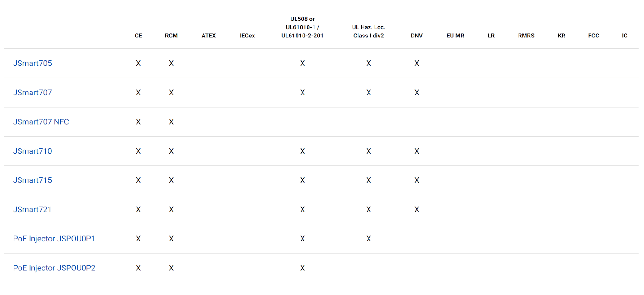Select the JSmart715 link
The width and height of the screenshot is (644, 295).
tap(32, 180)
